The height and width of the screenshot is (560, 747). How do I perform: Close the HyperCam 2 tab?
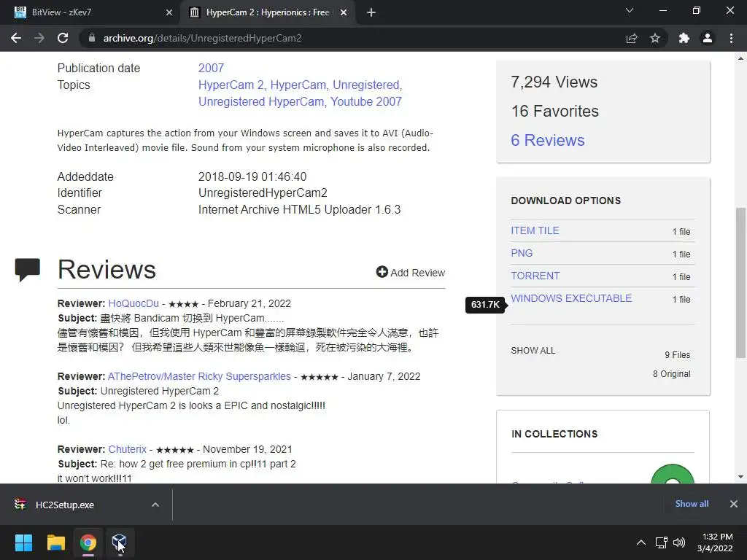344,12
